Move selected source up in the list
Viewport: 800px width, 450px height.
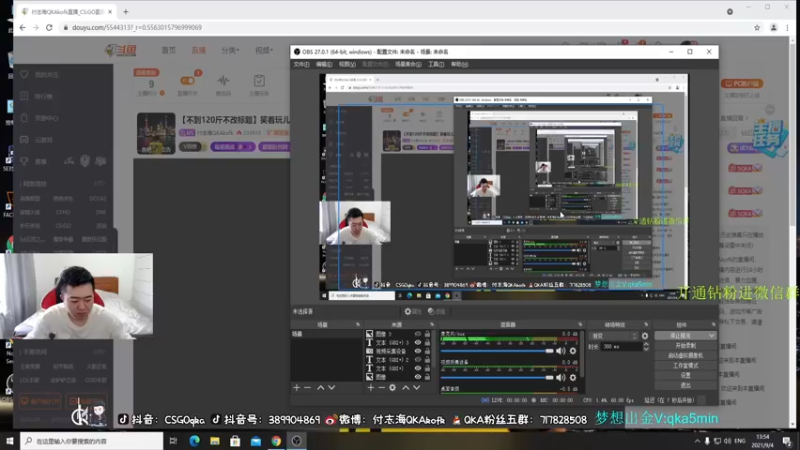(406, 388)
